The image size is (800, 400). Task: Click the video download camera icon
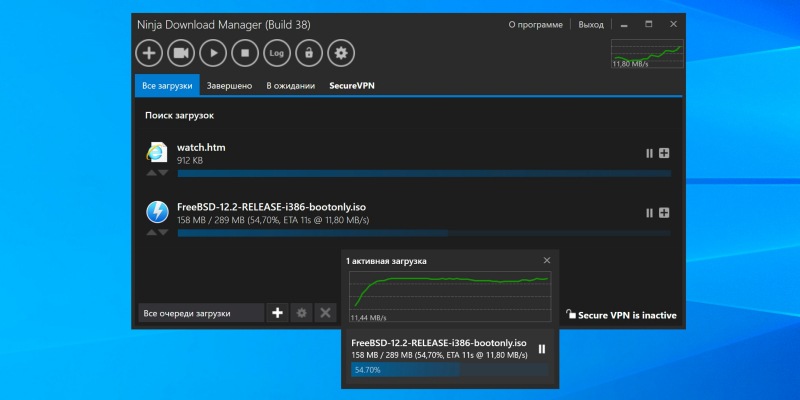pyautogui.click(x=181, y=53)
